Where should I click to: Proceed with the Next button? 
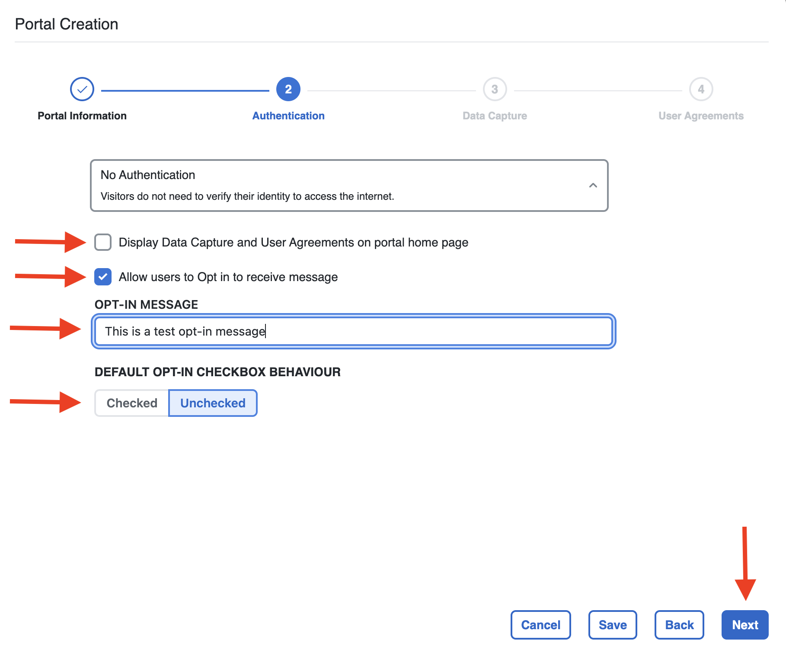[744, 625]
